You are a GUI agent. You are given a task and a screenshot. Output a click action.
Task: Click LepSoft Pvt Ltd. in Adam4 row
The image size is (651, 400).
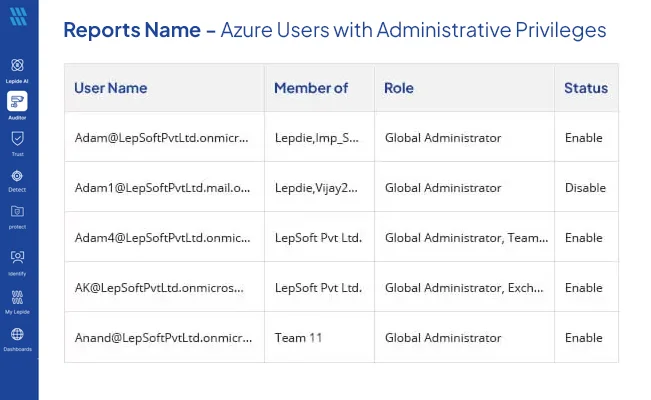pyautogui.click(x=319, y=237)
